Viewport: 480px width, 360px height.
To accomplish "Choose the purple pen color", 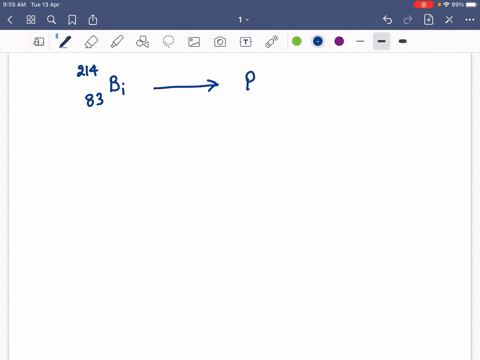I will (x=339, y=41).
